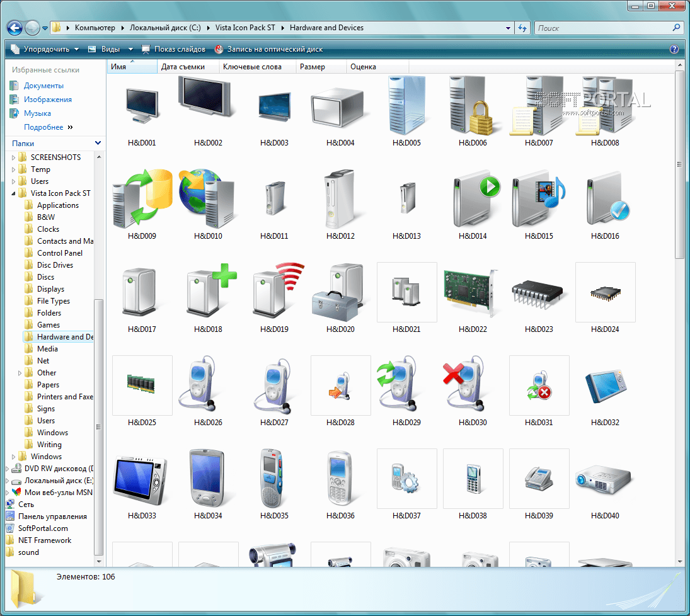Select the H&D036 mobile phone icon
The image size is (690, 616).
click(x=340, y=479)
